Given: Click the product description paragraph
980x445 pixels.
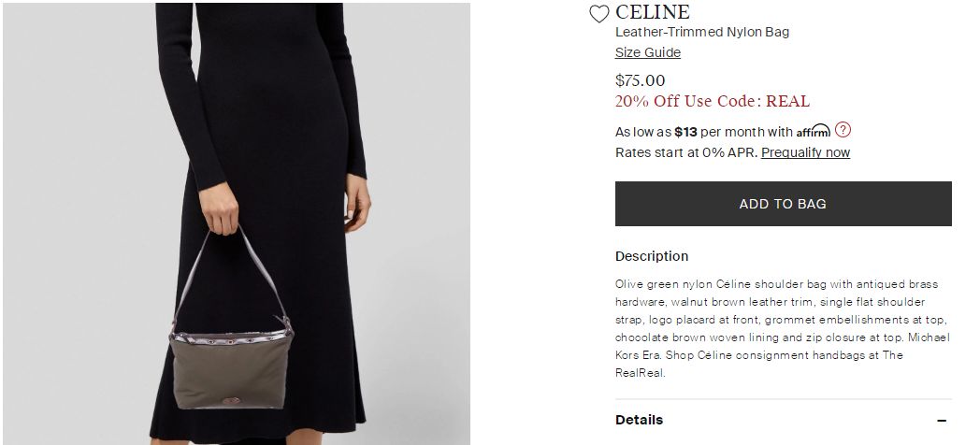Looking at the screenshot, I should tap(776, 328).
